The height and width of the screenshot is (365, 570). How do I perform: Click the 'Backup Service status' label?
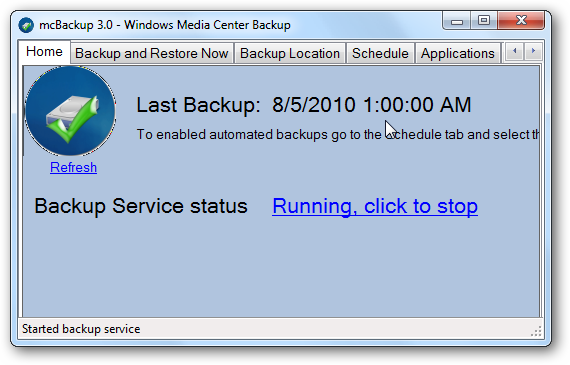point(141,206)
